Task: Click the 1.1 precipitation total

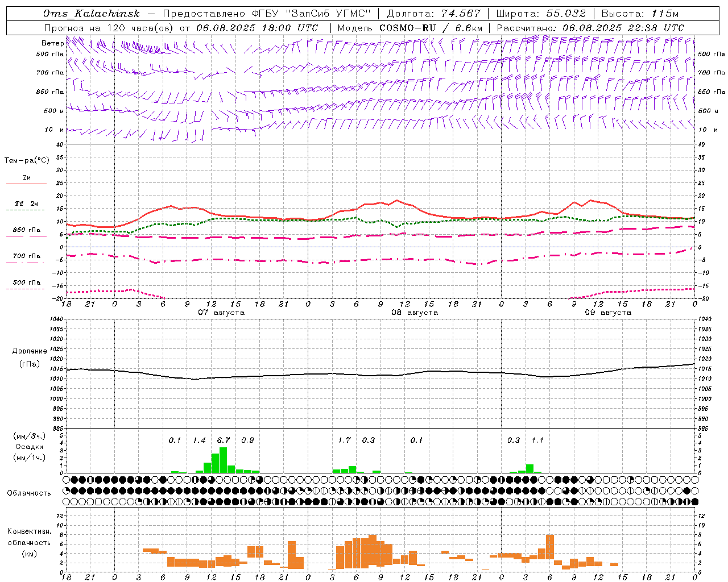Action: pyautogui.click(x=537, y=440)
